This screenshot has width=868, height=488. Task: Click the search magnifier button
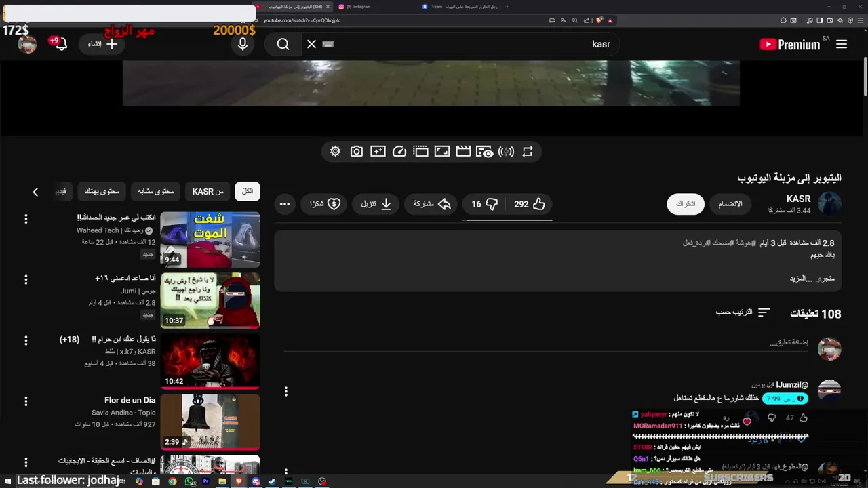tap(283, 44)
